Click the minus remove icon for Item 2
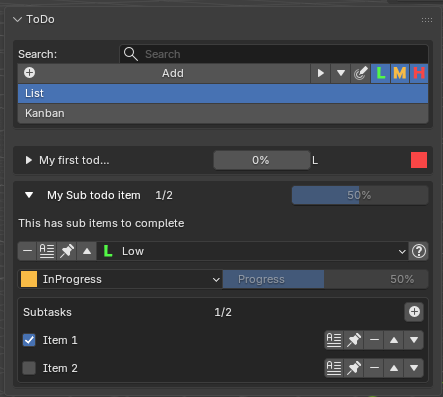 coord(374,368)
